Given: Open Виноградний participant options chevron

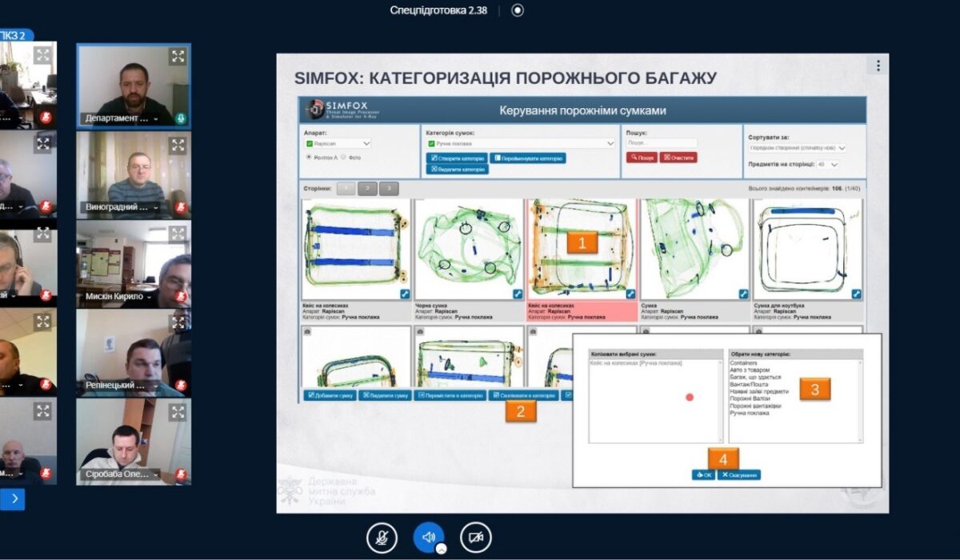Looking at the screenshot, I should (155, 207).
